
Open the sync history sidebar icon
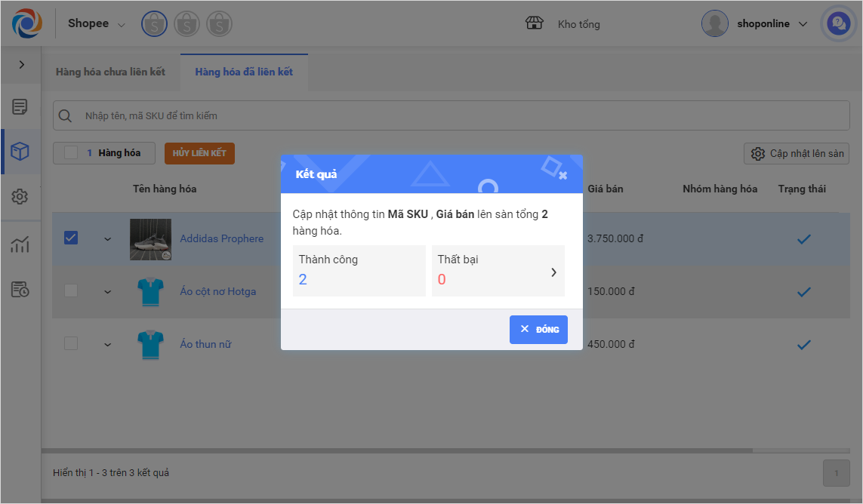tap(20, 289)
